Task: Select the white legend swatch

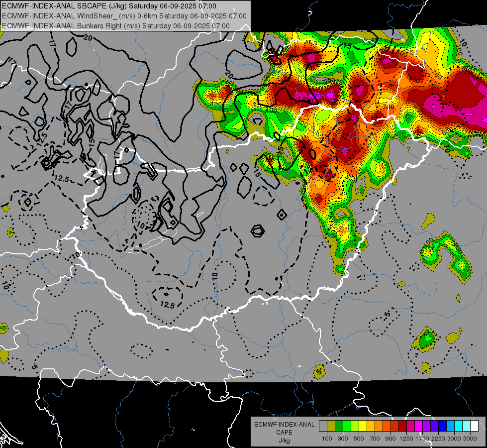Action: click(475, 426)
